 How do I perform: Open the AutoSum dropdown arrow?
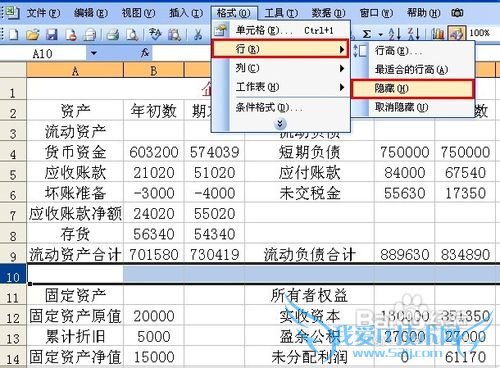[x=380, y=34]
